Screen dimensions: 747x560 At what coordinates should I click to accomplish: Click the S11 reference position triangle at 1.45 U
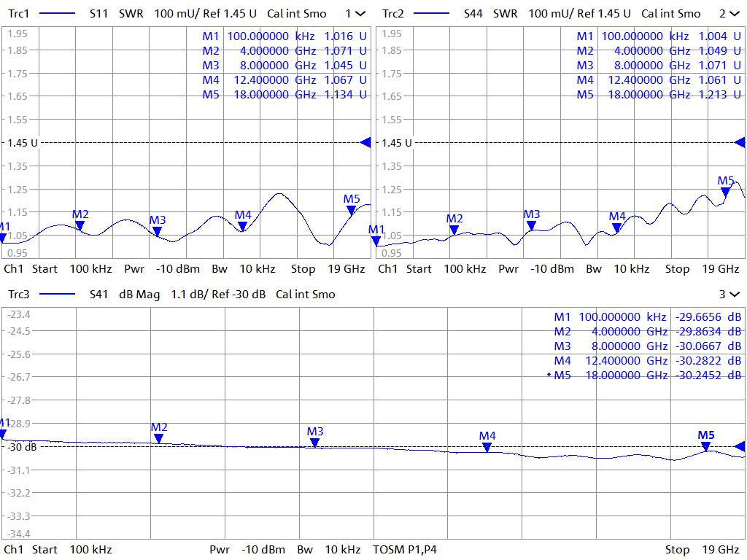coord(366,143)
